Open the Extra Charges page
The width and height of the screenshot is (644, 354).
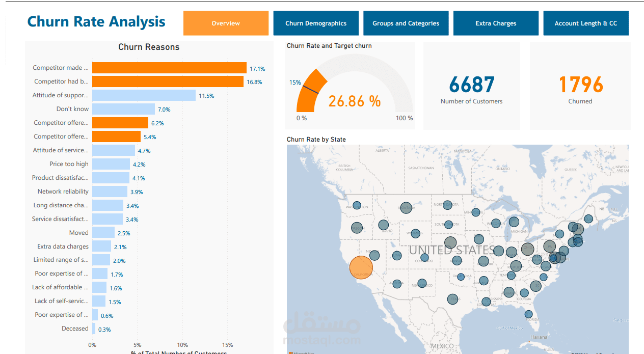pyautogui.click(x=496, y=23)
